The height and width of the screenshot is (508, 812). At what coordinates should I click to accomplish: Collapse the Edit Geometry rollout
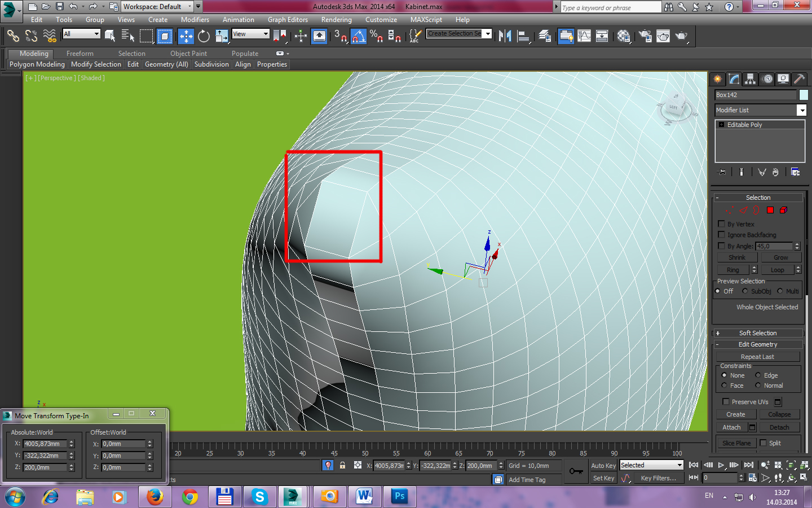click(758, 344)
